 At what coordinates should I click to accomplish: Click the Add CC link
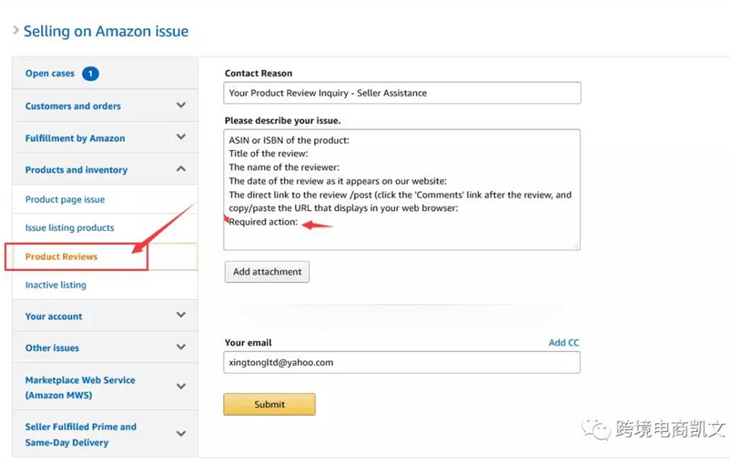coord(563,343)
